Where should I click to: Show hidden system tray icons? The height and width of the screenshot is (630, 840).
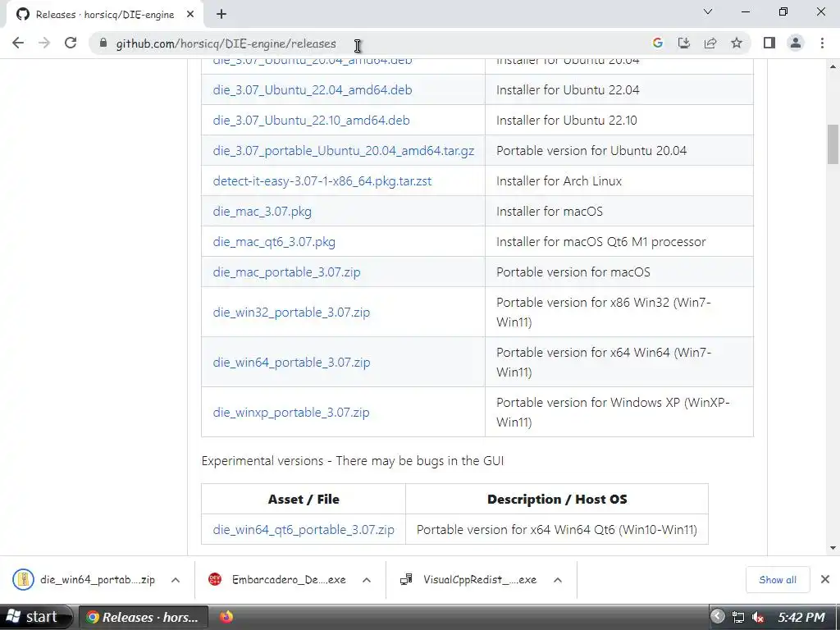pyautogui.click(x=717, y=617)
